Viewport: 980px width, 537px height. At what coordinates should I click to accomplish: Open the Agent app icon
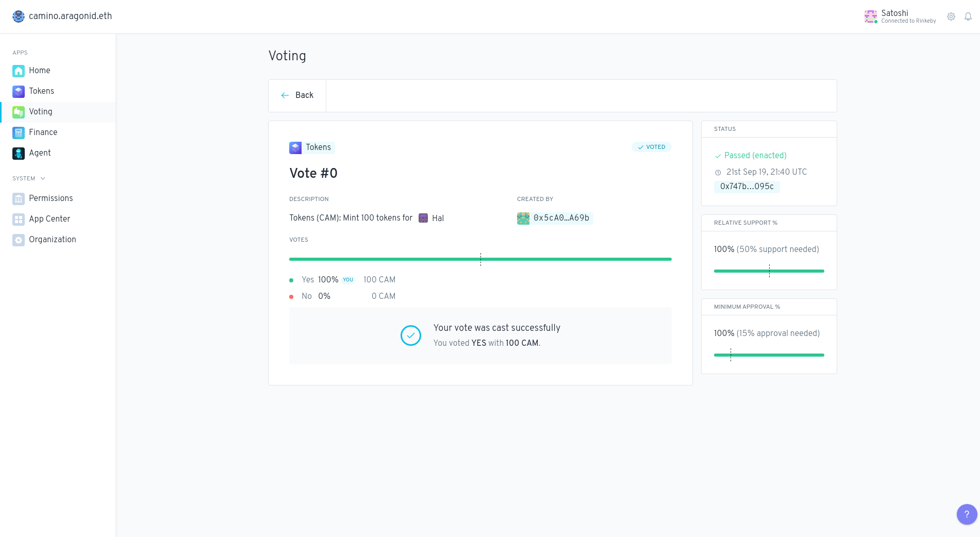pyautogui.click(x=19, y=153)
